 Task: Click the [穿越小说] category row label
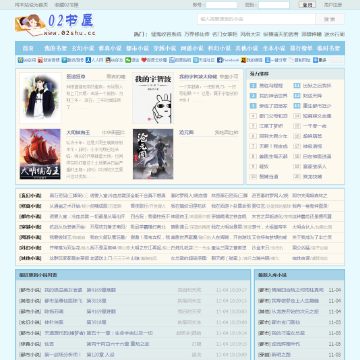[30, 227]
